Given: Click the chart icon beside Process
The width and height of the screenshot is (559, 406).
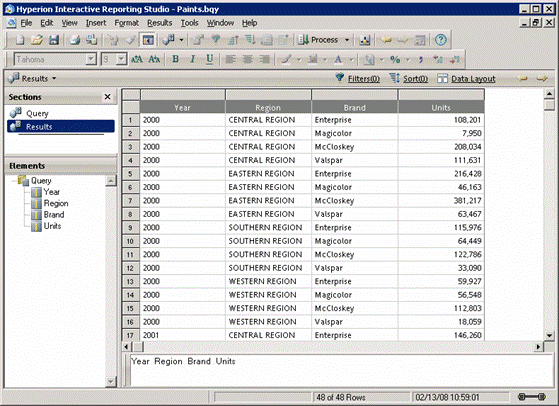Looking at the screenshot, I should [x=365, y=40].
